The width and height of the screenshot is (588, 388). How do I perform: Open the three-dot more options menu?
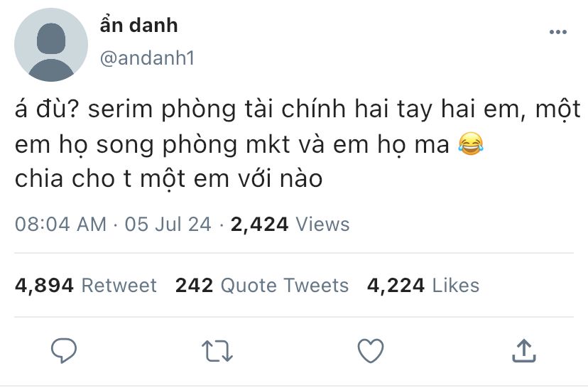coord(558,32)
